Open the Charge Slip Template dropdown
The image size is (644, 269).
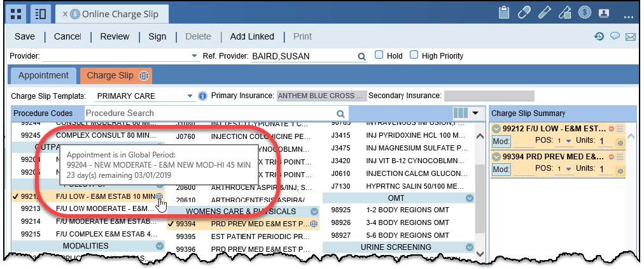(190, 96)
